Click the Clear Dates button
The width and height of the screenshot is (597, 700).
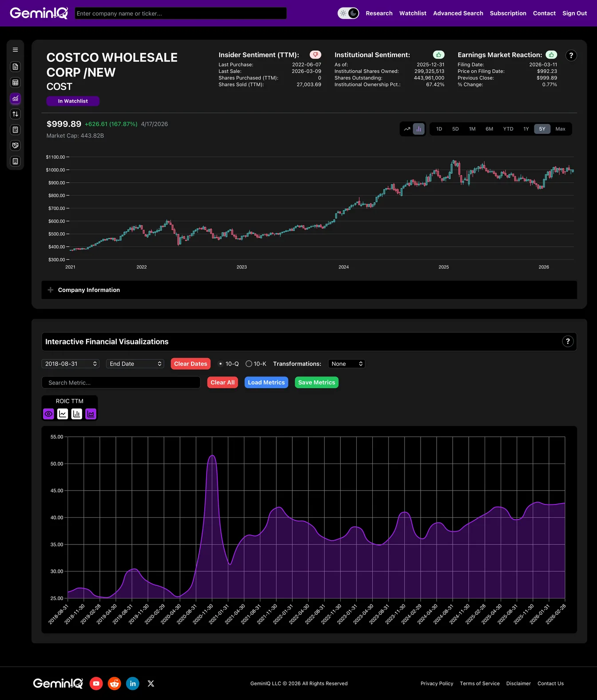click(x=191, y=364)
